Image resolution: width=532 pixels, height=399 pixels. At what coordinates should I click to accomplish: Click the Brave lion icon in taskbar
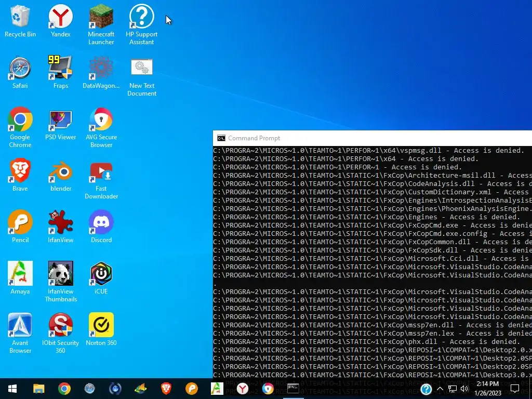point(166,389)
